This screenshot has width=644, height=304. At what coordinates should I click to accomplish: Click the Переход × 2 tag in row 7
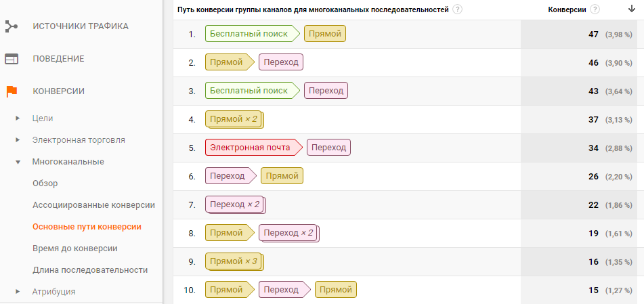tap(235, 204)
